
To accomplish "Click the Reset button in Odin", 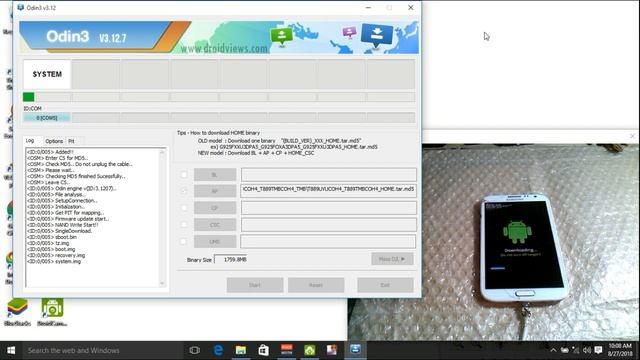I will [316, 285].
